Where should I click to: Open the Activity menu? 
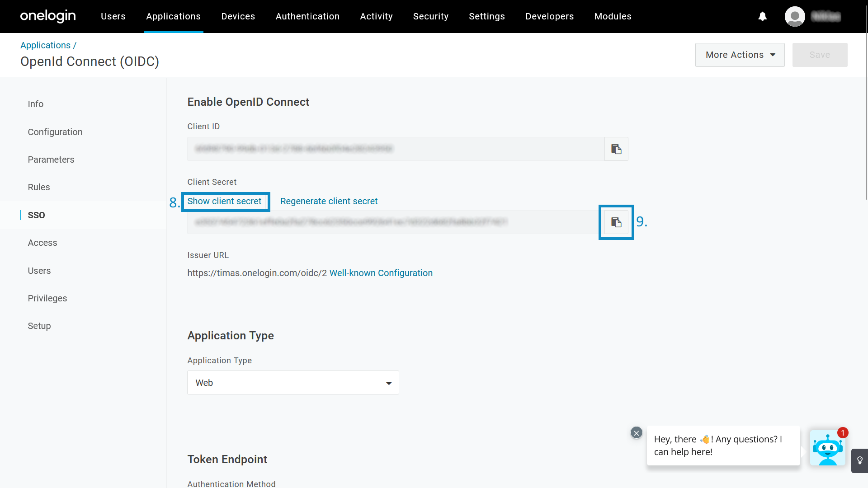click(x=376, y=16)
